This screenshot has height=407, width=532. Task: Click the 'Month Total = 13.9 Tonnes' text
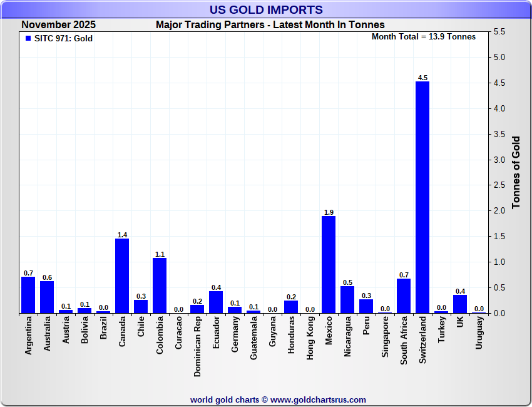pos(423,37)
